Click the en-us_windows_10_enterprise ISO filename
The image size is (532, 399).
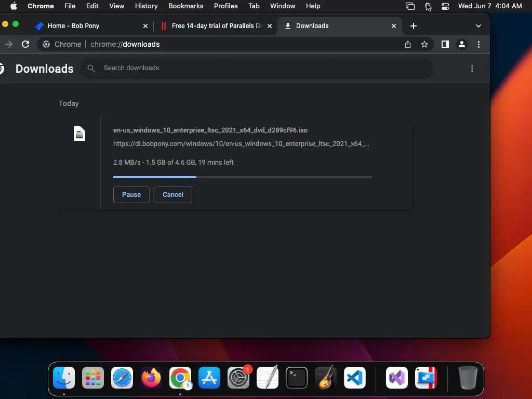(x=210, y=130)
